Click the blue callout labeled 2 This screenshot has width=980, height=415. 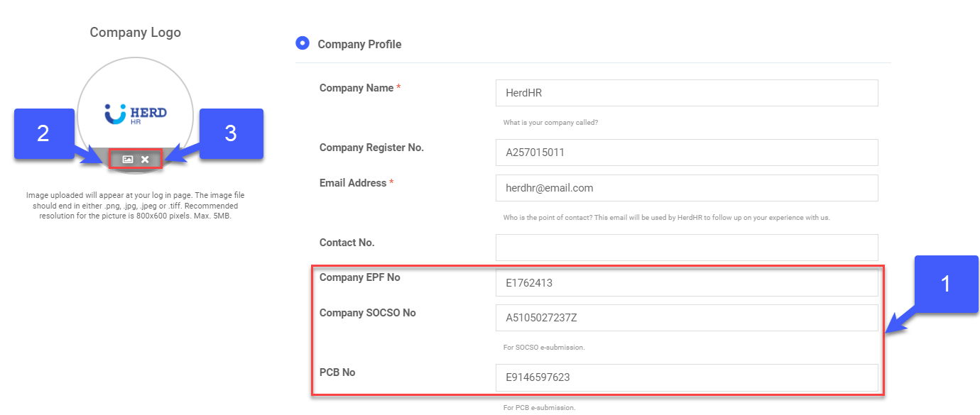tap(43, 133)
